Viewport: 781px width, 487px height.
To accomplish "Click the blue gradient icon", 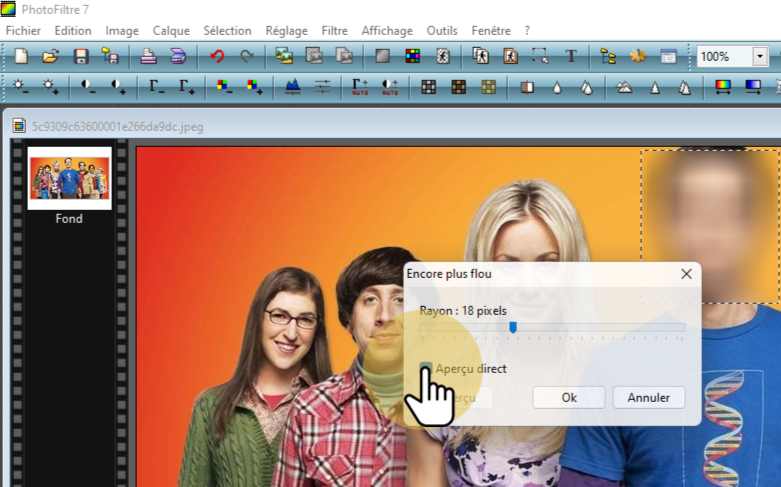I will click(753, 87).
